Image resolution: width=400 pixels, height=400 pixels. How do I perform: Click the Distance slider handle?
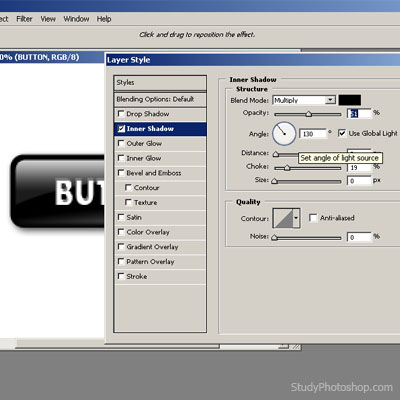click(x=276, y=154)
